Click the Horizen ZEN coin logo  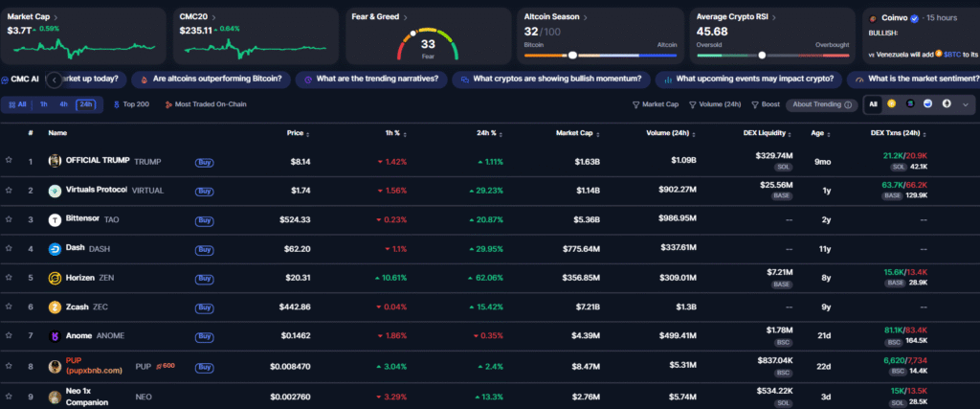click(x=55, y=279)
